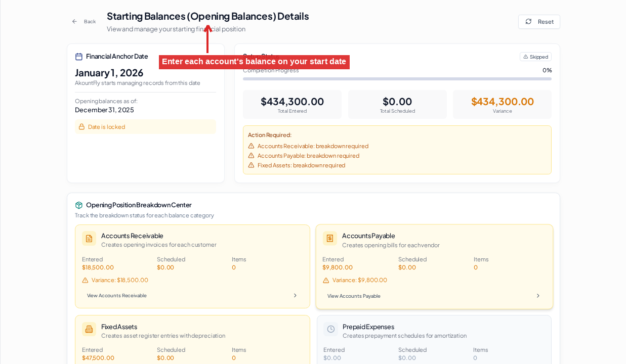Screen dimensions: 626x364
Task: Open View Accounts Receivable
Action: click(x=192, y=296)
